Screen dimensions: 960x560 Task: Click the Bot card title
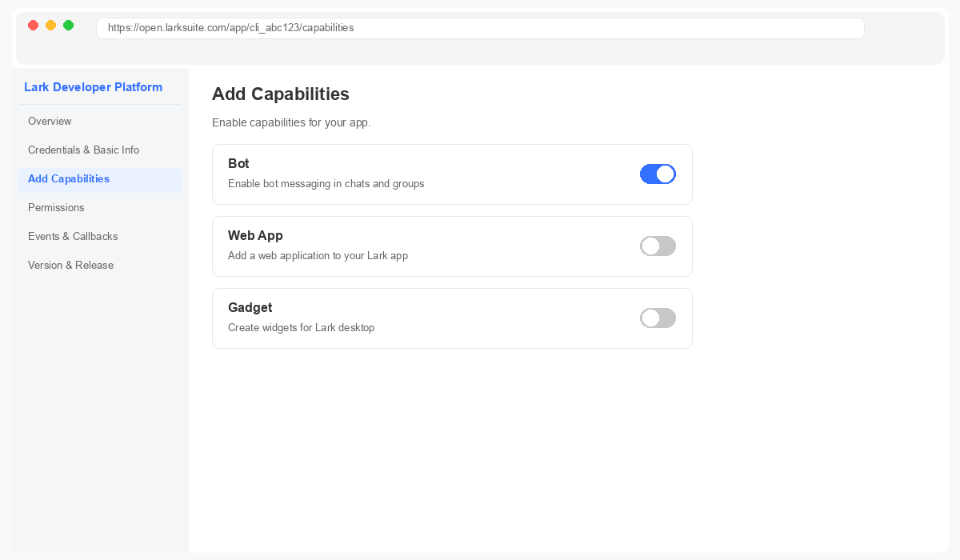coord(238,164)
